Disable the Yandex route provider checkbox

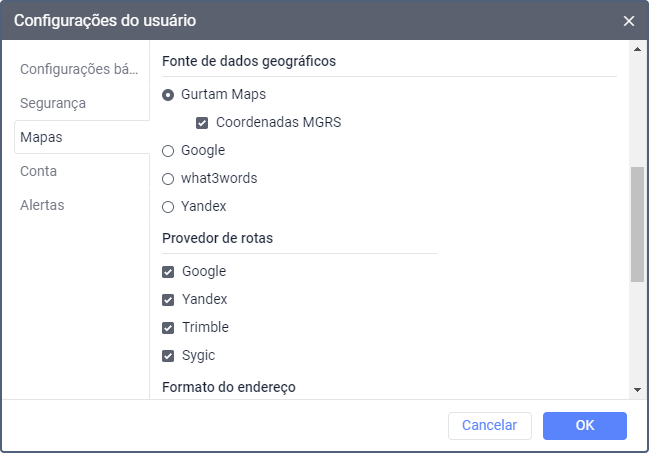click(x=168, y=300)
